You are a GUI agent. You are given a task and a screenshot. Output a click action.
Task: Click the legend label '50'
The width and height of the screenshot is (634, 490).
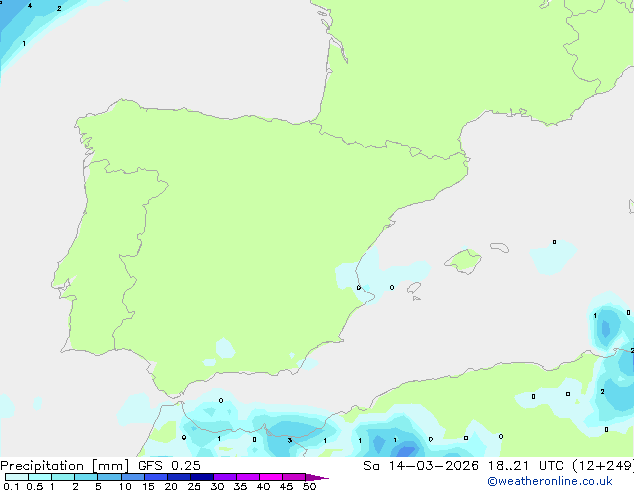pos(309,486)
